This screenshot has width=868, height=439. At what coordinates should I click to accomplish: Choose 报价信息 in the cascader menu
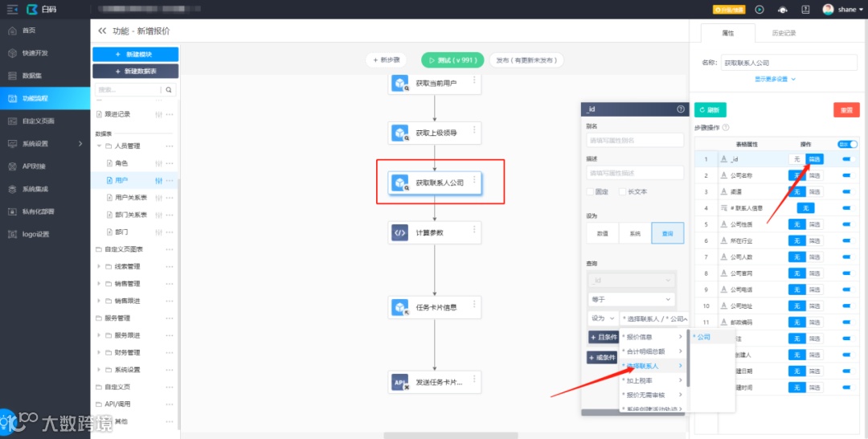(x=653, y=337)
